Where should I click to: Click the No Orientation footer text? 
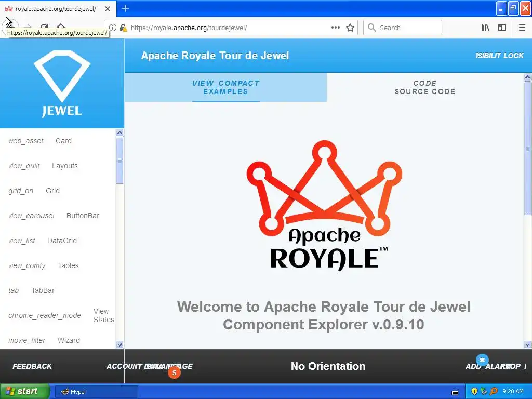coord(328,366)
